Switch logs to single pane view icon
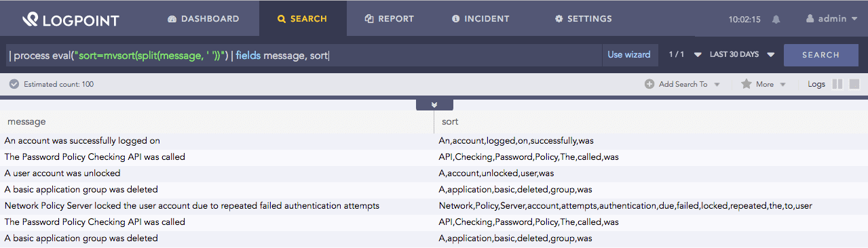Viewport: 868px width, 248px height. point(854,84)
